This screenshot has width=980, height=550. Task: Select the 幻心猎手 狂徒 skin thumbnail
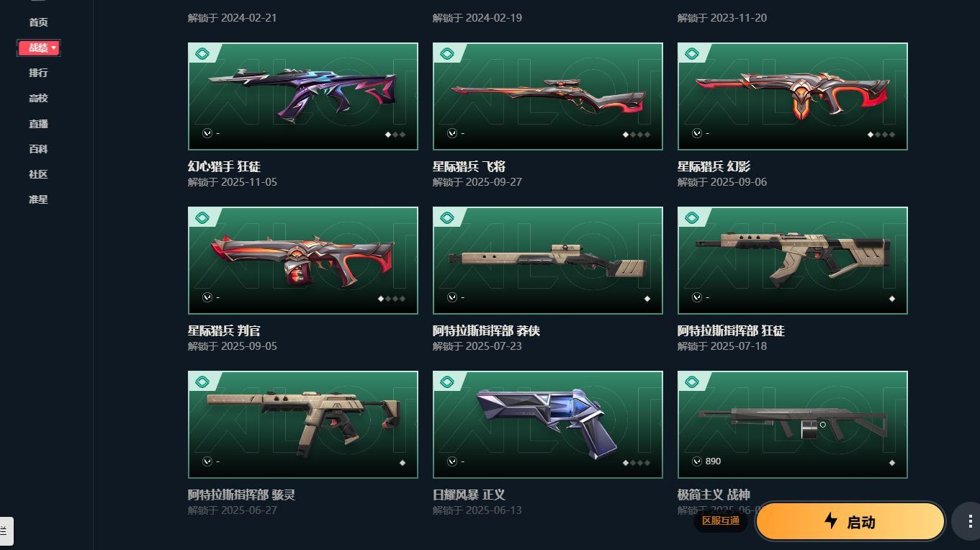(x=303, y=96)
